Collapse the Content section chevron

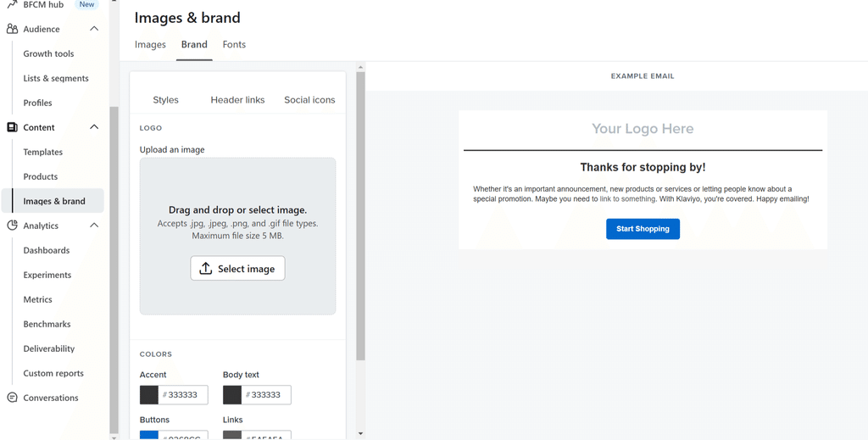tap(94, 127)
